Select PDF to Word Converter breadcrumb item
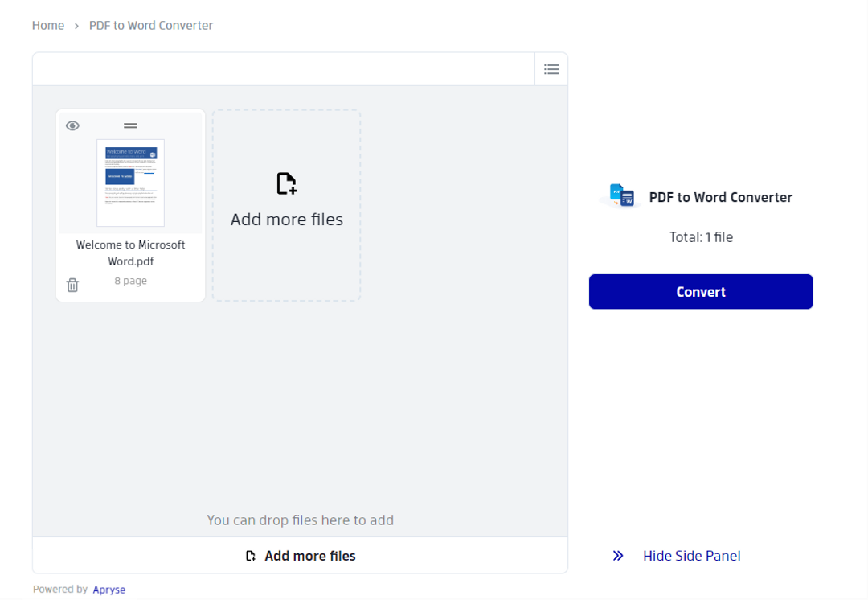Viewport: 868px width, 600px height. 150,25
